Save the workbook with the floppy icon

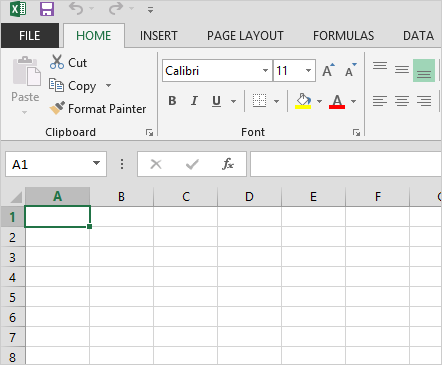(x=47, y=9)
